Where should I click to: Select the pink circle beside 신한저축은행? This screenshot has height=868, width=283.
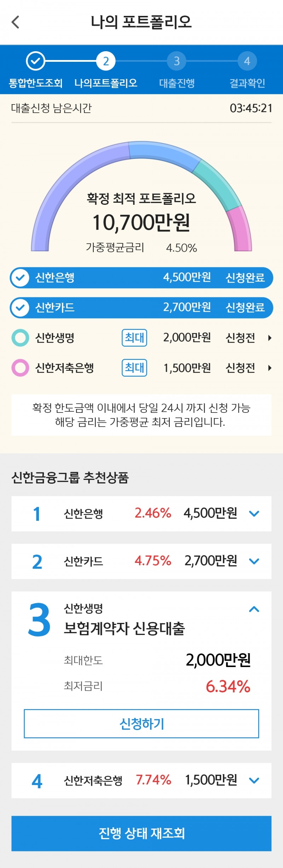[x=21, y=368]
